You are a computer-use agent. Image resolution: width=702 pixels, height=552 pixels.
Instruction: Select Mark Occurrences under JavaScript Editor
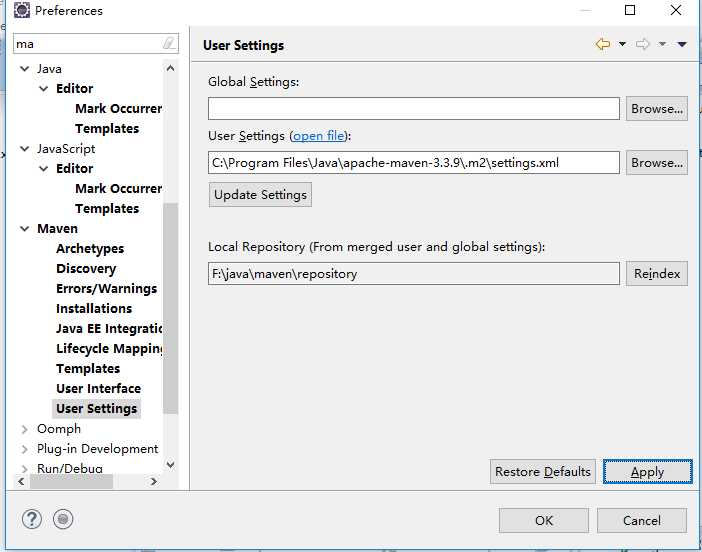(x=118, y=189)
